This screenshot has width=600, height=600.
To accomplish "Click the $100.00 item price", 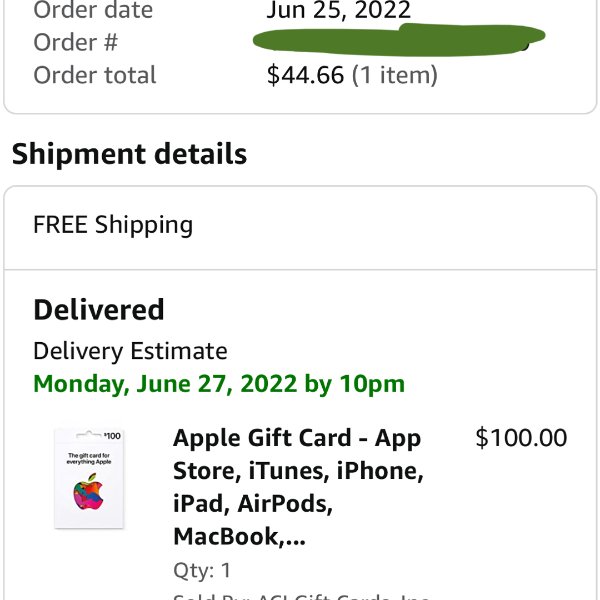I will (x=521, y=437).
